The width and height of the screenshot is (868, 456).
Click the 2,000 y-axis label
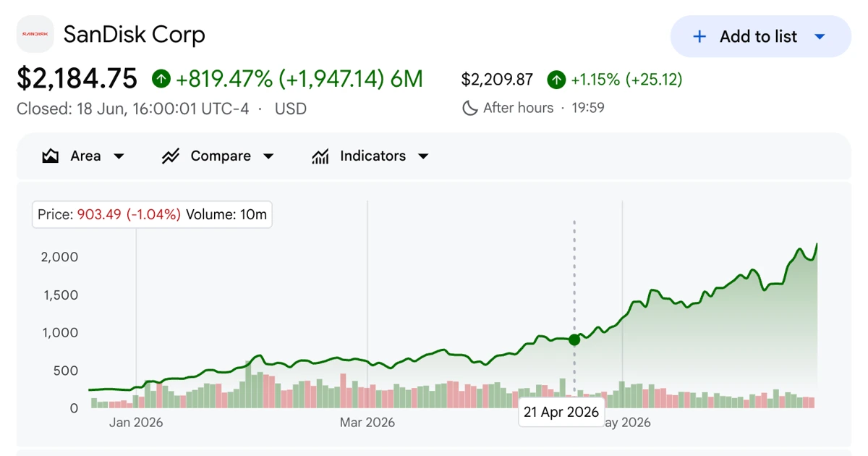60,257
